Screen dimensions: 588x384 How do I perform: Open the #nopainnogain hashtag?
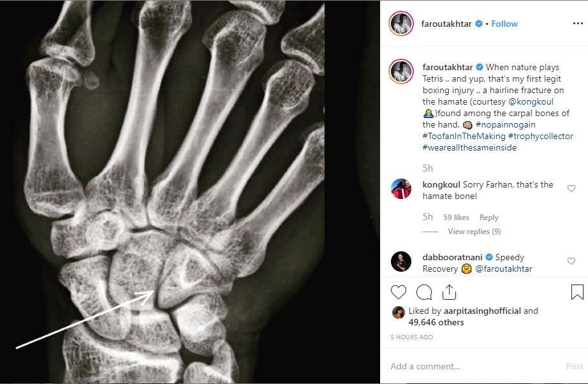(x=506, y=125)
